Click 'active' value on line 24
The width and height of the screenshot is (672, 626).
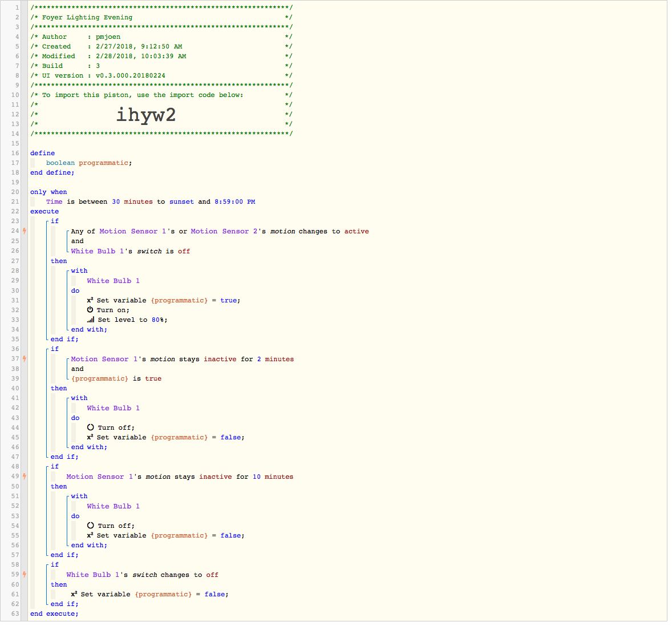click(357, 231)
